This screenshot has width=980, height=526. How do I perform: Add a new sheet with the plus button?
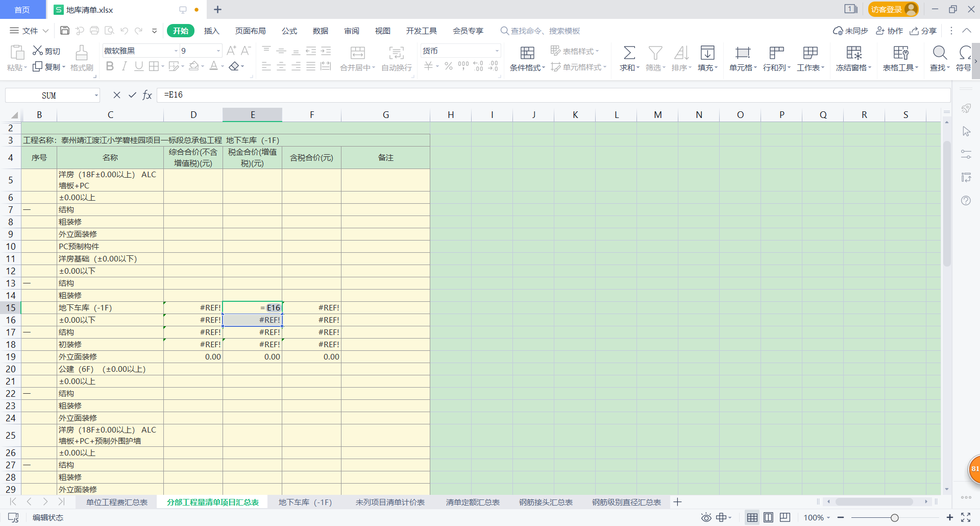677,502
